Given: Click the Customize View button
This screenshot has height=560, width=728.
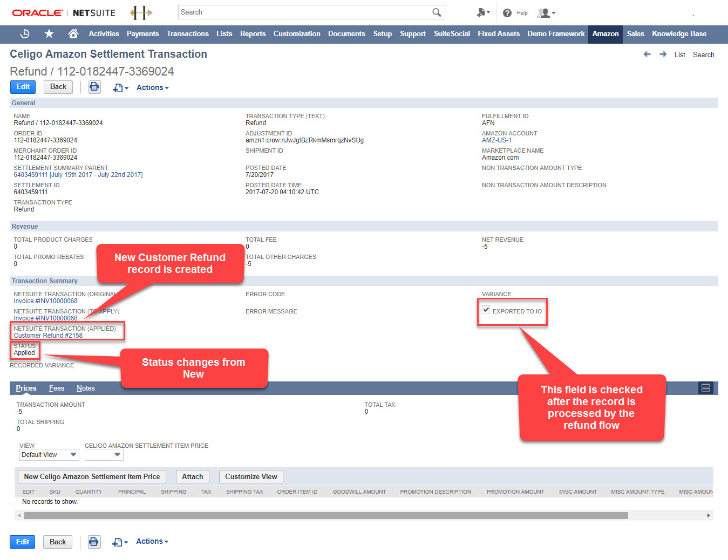Looking at the screenshot, I should tap(251, 476).
